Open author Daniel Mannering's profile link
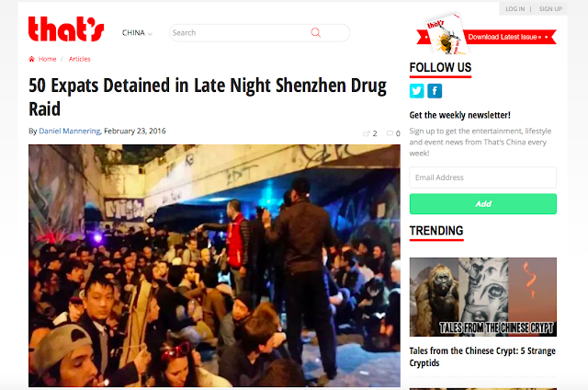The width and height of the screenshot is (588, 390). click(x=70, y=131)
